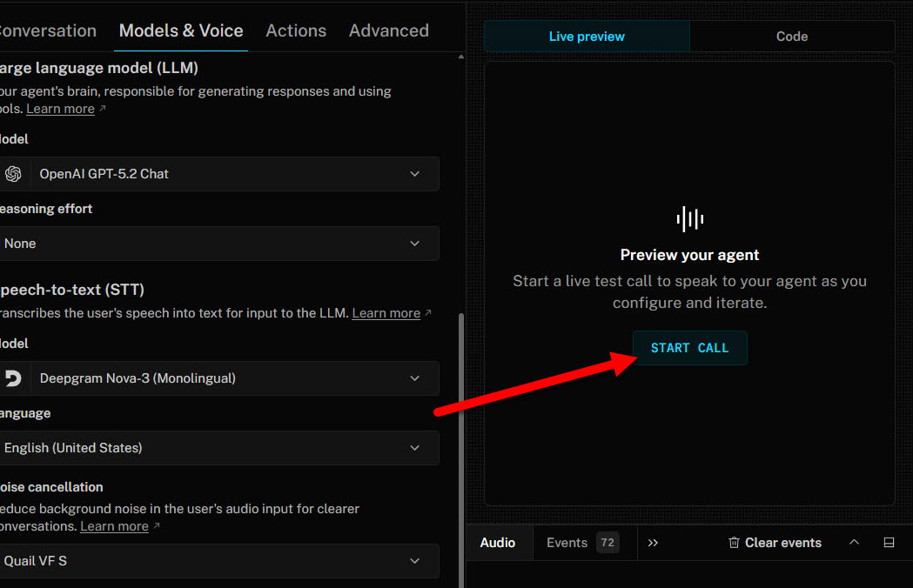This screenshot has width=913, height=588.
Task: Open the English (United States) language dropdown
Action: (x=219, y=448)
